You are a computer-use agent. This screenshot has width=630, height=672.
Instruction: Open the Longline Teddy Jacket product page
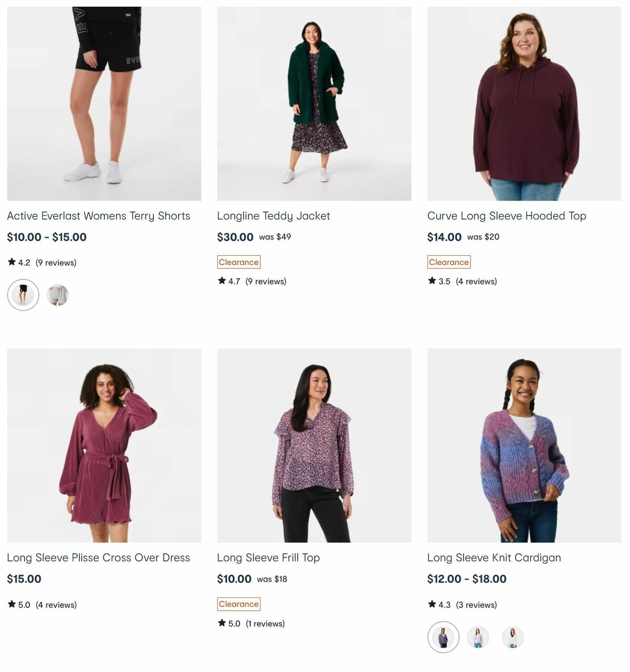(x=274, y=216)
